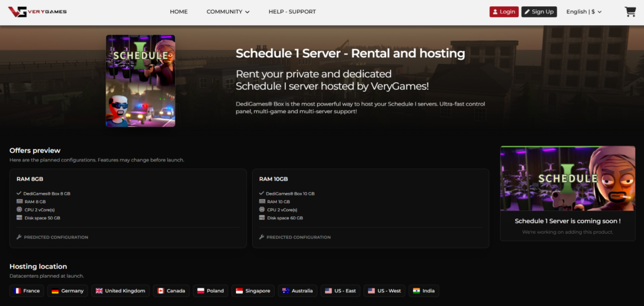The width and height of the screenshot is (644, 306).
Task: Click the disk space icon in RAM 10GB card
Action: pos(262,218)
